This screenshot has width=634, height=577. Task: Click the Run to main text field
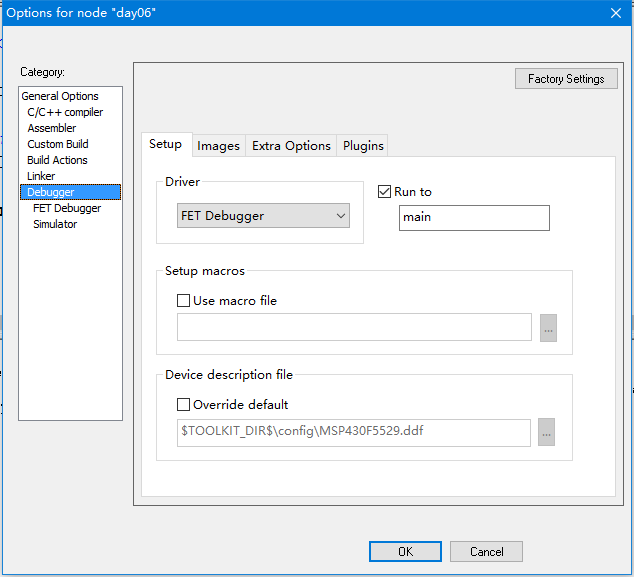click(x=474, y=217)
